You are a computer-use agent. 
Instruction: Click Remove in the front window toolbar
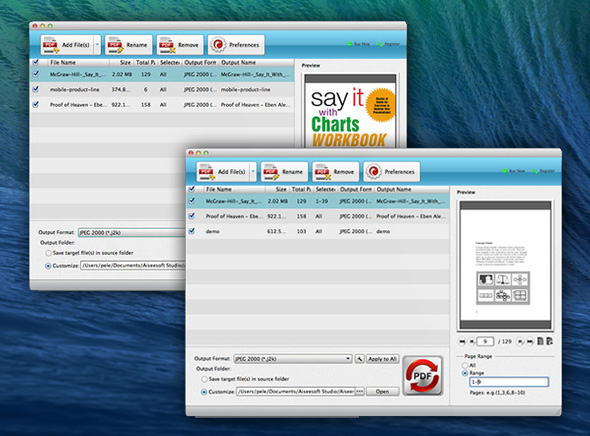336,172
